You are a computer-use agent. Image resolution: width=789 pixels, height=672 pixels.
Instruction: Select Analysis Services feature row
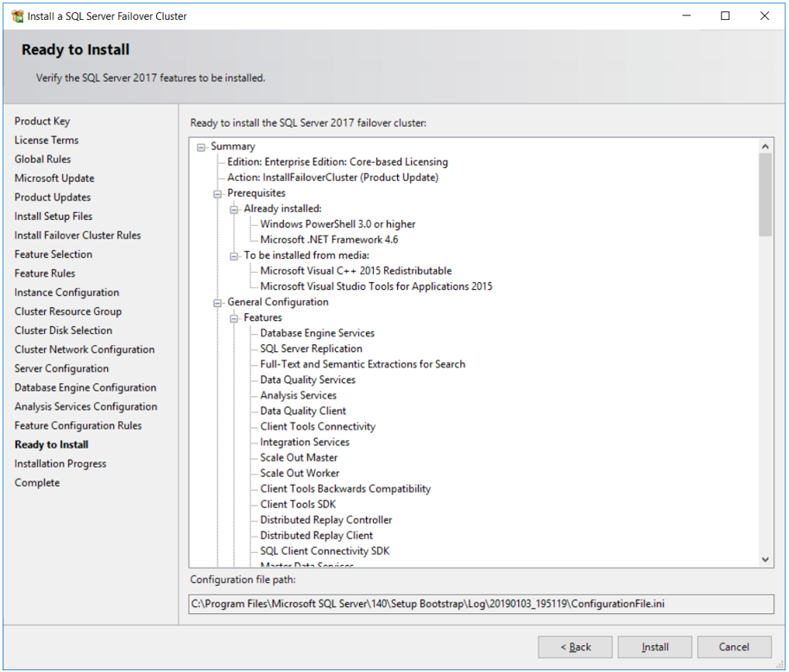[299, 396]
